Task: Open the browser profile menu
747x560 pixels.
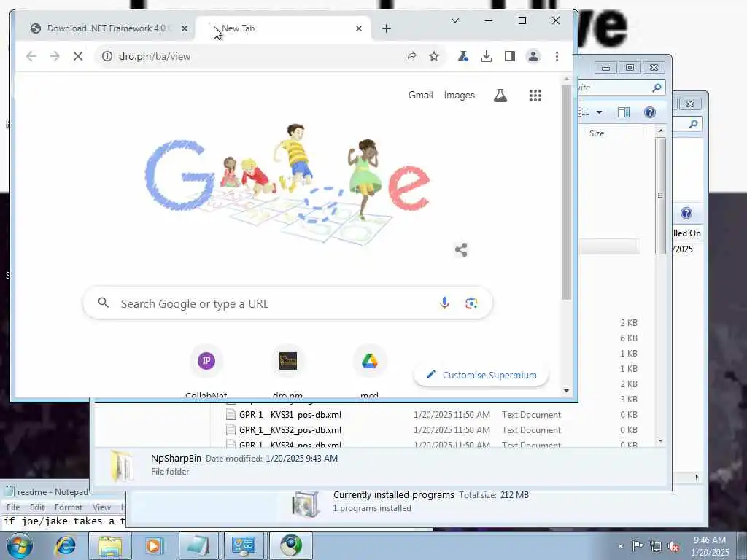Action: pyautogui.click(x=533, y=56)
